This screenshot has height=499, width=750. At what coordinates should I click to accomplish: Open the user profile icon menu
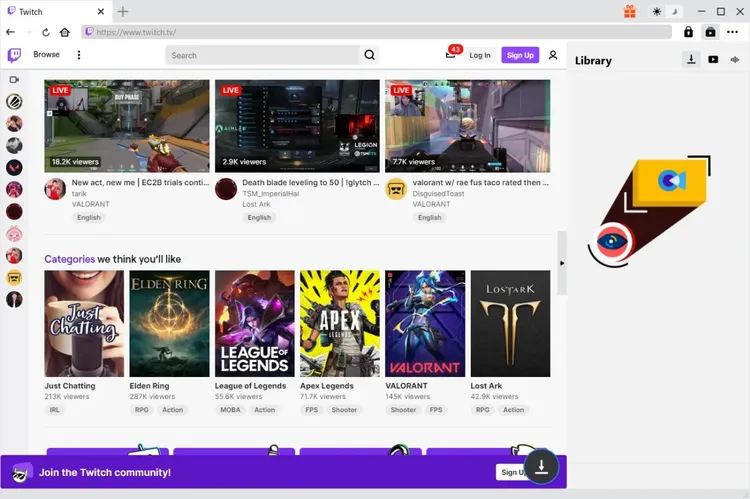[553, 55]
